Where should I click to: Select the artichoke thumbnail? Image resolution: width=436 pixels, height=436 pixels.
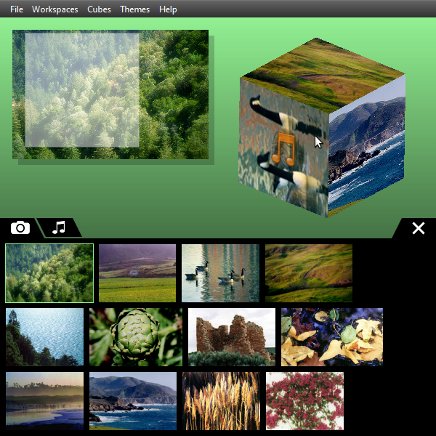pos(136,337)
